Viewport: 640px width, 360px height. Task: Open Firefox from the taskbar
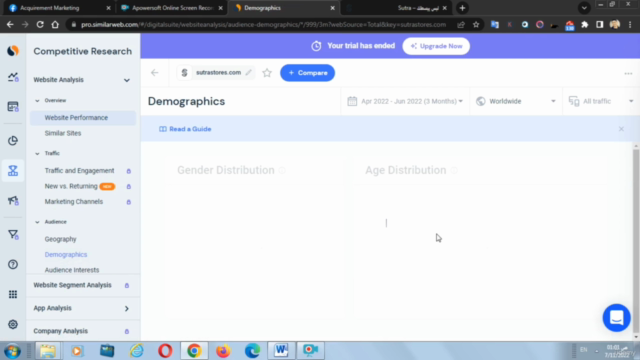click(x=223, y=351)
